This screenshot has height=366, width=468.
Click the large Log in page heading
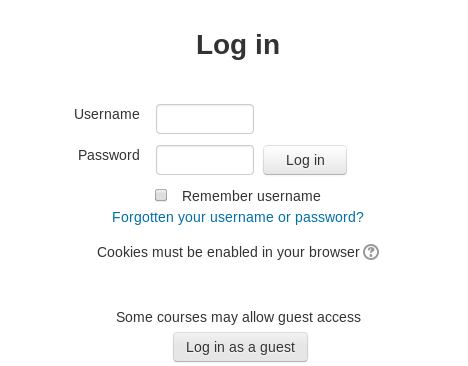coord(238,45)
